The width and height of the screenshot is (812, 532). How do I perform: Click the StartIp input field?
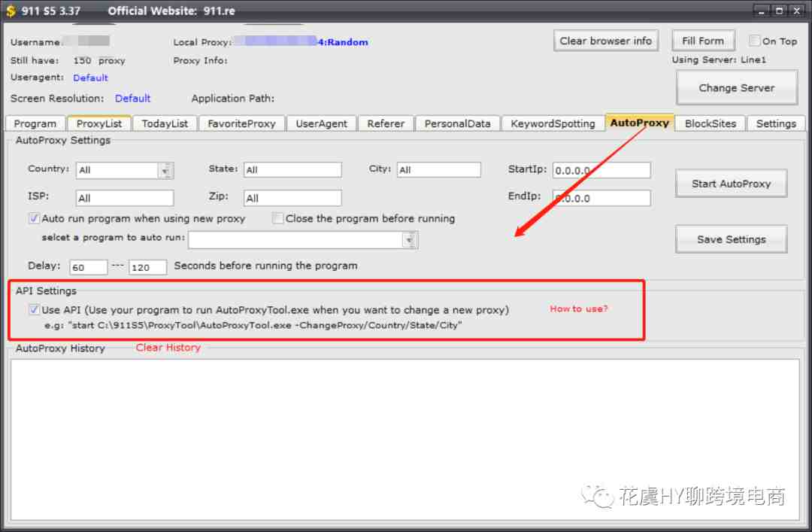coord(601,170)
